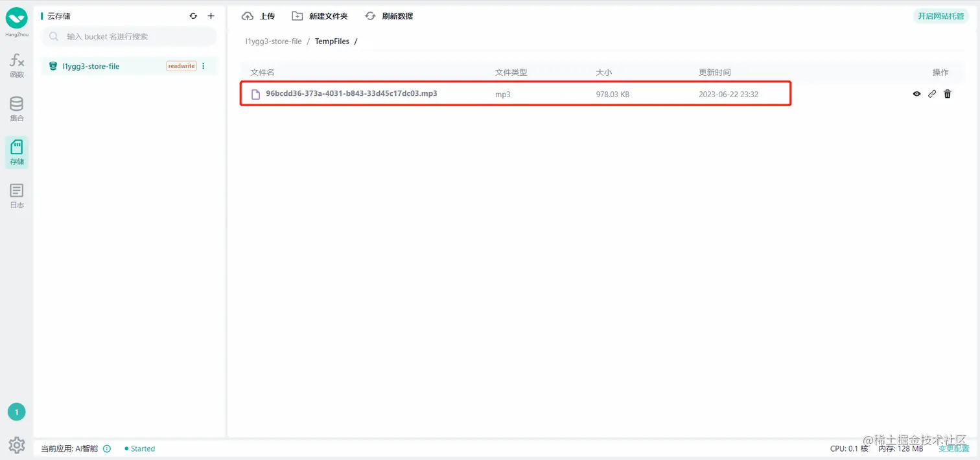The image size is (980, 460).
Task: Click the CPU: 0.1 核 status text
Action: click(849, 448)
